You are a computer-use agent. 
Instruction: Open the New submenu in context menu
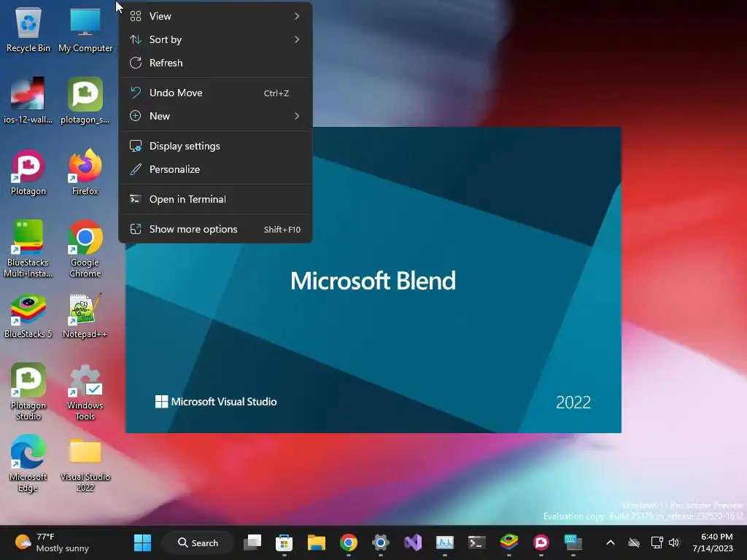215,116
